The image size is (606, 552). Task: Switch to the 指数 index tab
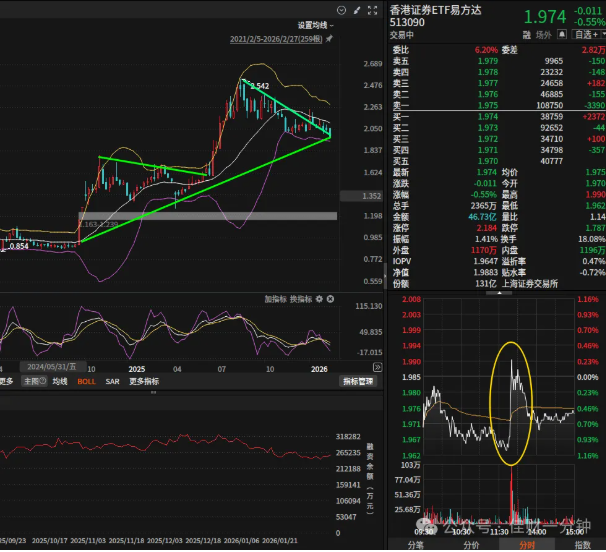(583, 545)
